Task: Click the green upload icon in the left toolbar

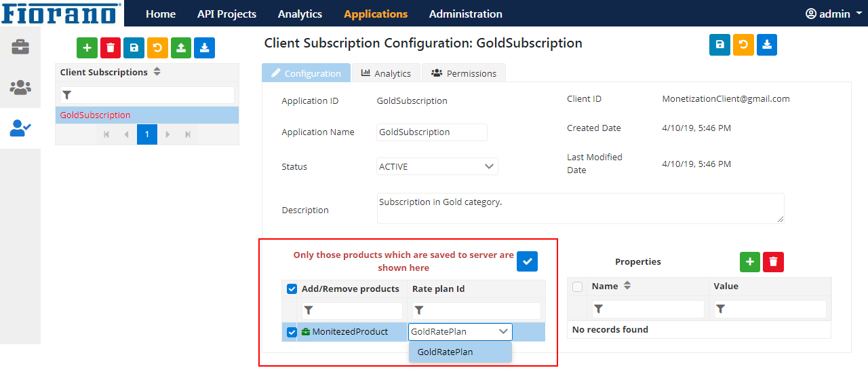Action: 181,48
